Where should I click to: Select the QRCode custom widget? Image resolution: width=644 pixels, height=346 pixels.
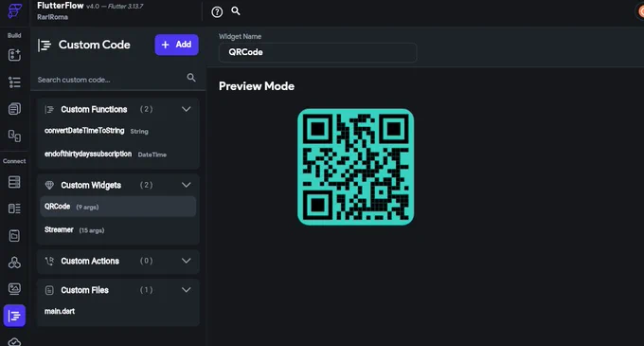[117, 207]
